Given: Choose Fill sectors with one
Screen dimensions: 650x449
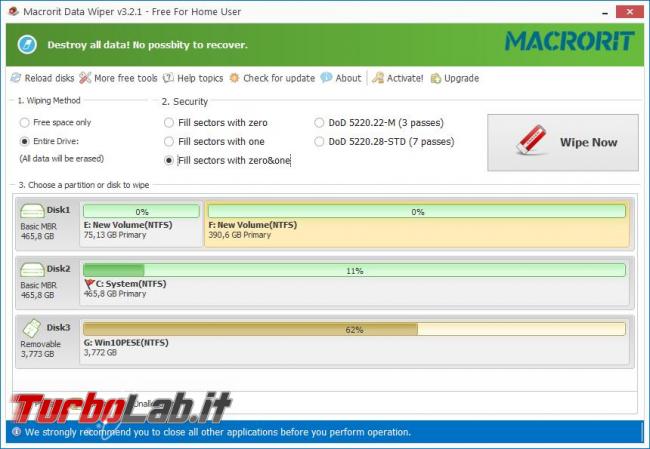Looking at the screenshot, I should click(x=214, y=142).
